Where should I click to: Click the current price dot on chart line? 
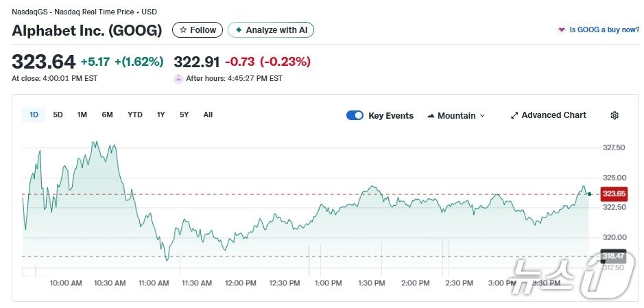click(589, 194)
